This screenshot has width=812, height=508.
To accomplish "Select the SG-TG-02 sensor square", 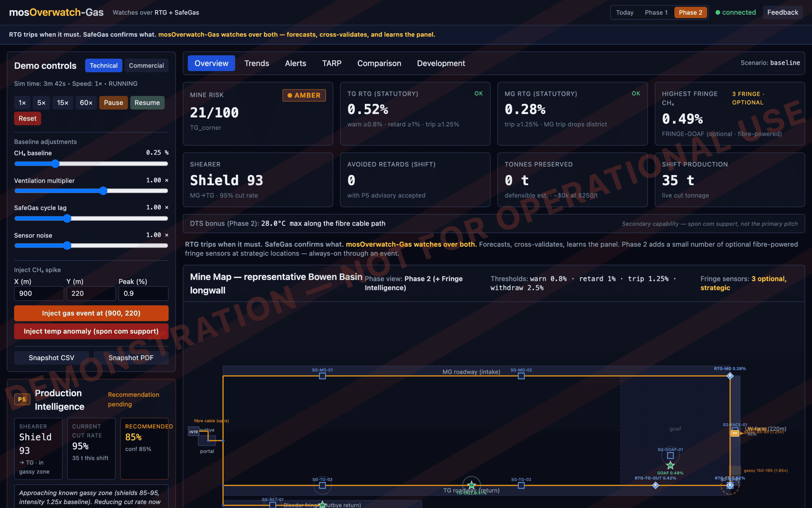I will (x=521, y=485).
